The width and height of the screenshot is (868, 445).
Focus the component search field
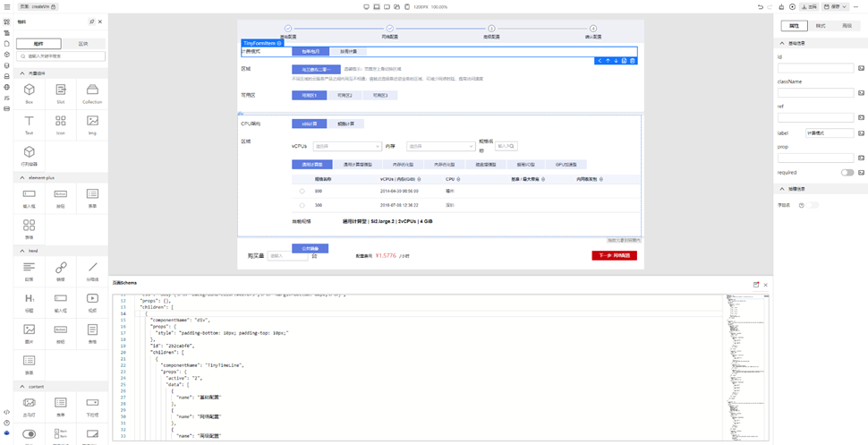pyautogui.click(x=61, y=56)
